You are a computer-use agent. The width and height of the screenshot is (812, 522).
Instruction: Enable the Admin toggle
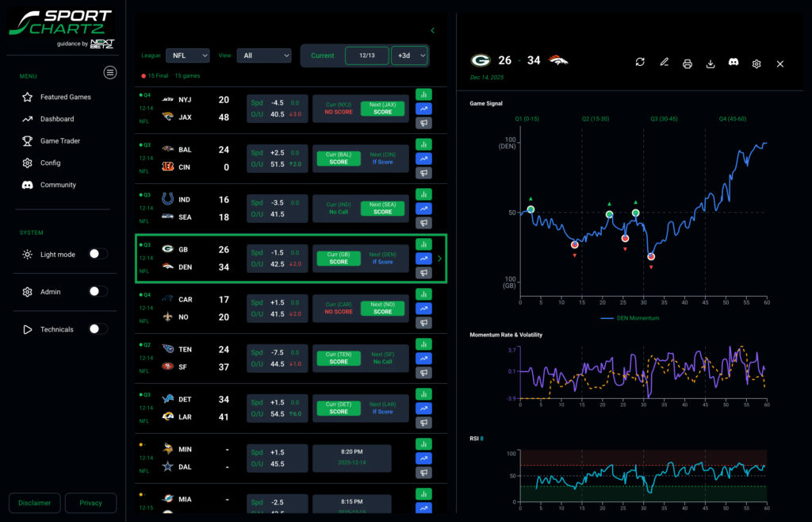tap(98, 292)
